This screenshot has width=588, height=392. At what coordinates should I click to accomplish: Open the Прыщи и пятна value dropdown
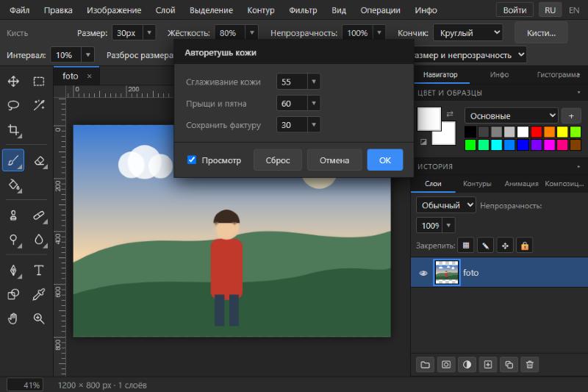click(314, 103)
